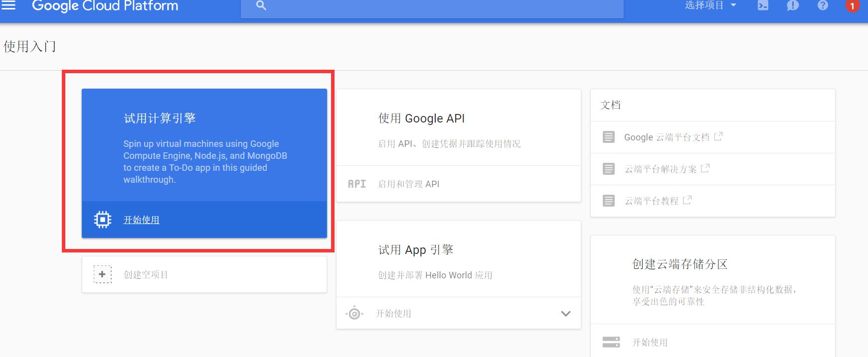Viewport: 868px width, 357px height.
Task: Click 启用 API、创建凭据并跟踪使用情况 description
Action: point(449,143)
